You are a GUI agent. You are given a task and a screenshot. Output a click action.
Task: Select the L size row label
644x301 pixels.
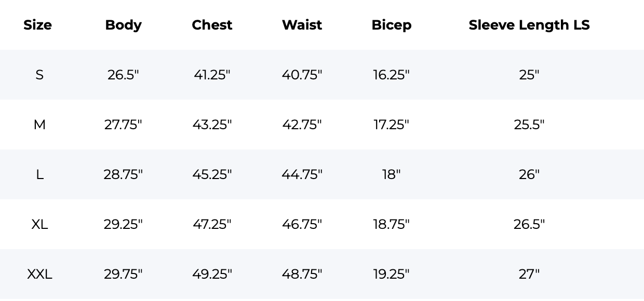(39, 174)
